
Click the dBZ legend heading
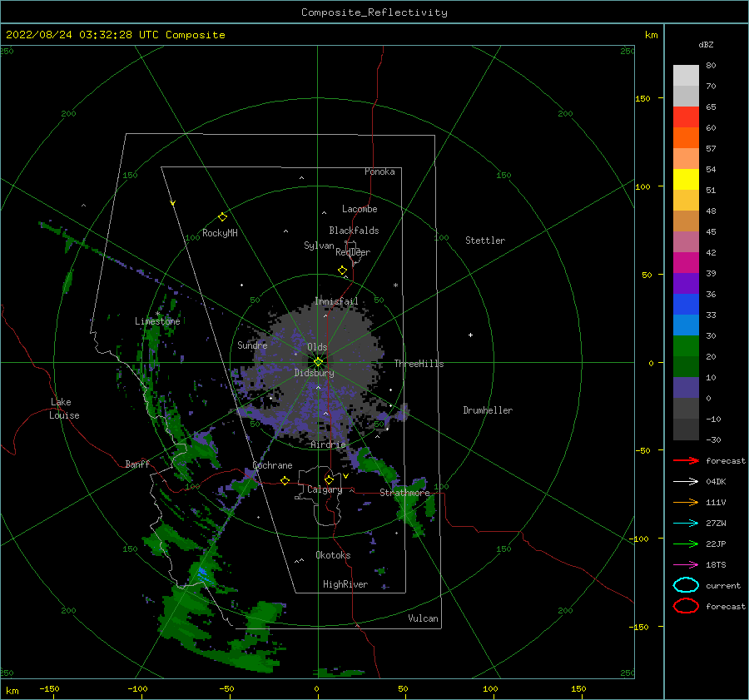(x=706, y=44)
